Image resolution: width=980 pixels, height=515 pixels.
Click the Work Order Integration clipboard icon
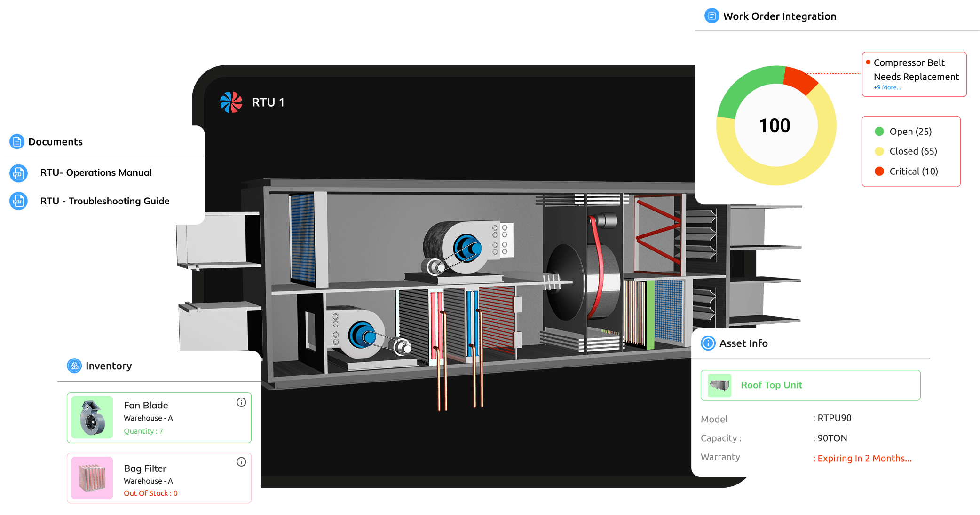(x=711, y=16)
